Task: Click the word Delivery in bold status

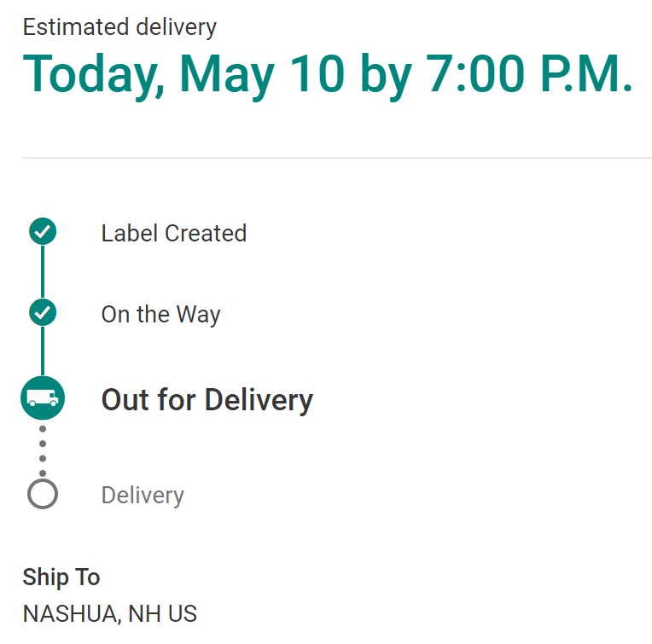Action: [x=259, y=401]
